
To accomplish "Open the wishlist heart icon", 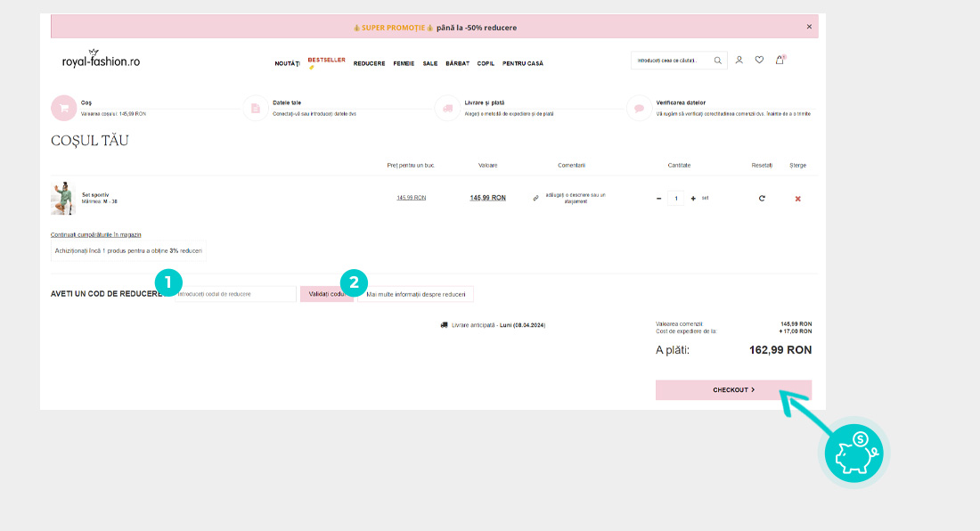I will 759,61.
